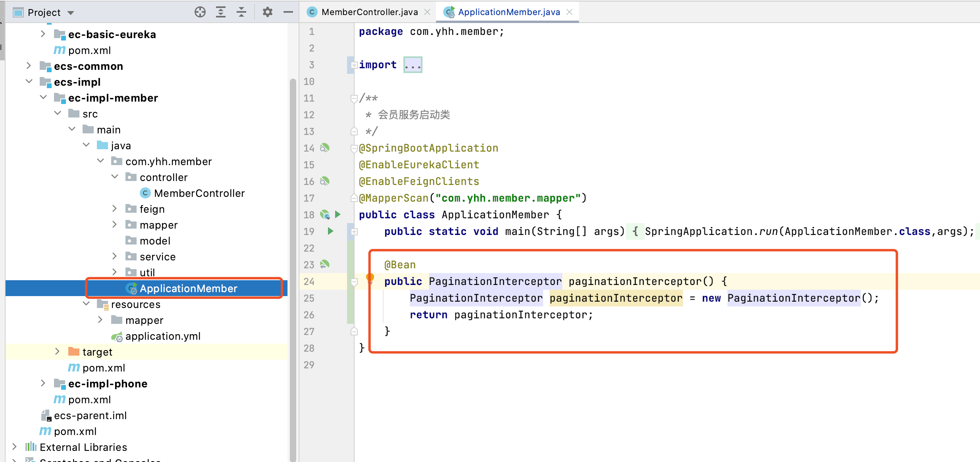Collapse the controller package folder
The height and width of the screenshot is (462, 980).
[x=115, y=177]
